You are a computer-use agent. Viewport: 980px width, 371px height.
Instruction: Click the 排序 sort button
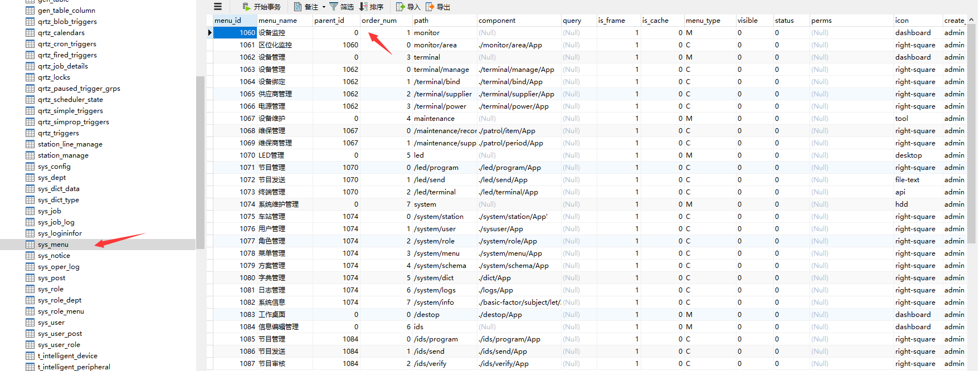coord(371,7)
